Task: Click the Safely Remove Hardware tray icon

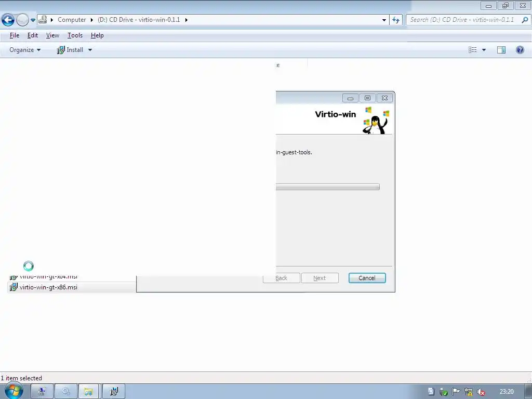Action: [444, 392]
